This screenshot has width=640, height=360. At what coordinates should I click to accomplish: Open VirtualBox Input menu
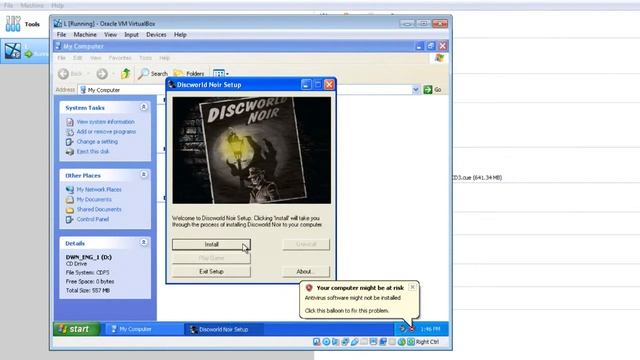131,35
